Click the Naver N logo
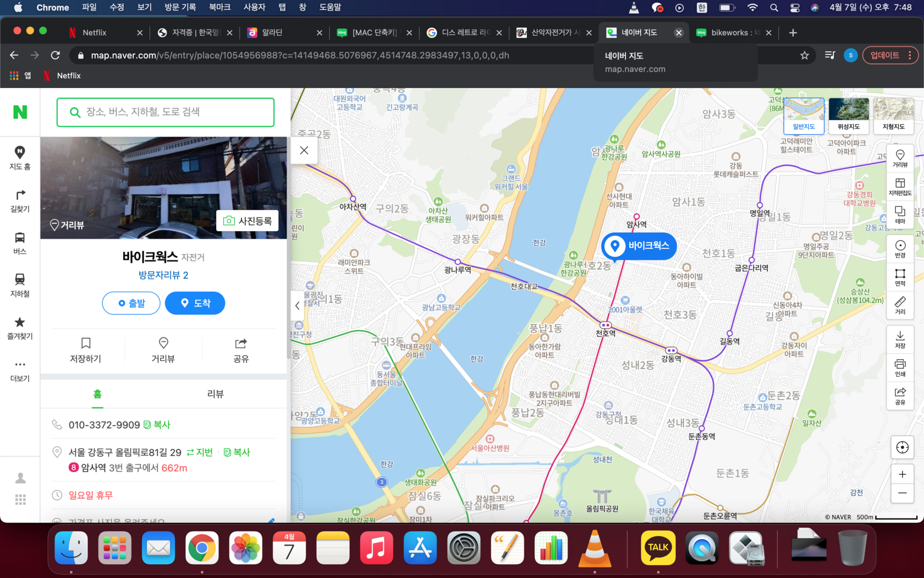 click(20, 112)
